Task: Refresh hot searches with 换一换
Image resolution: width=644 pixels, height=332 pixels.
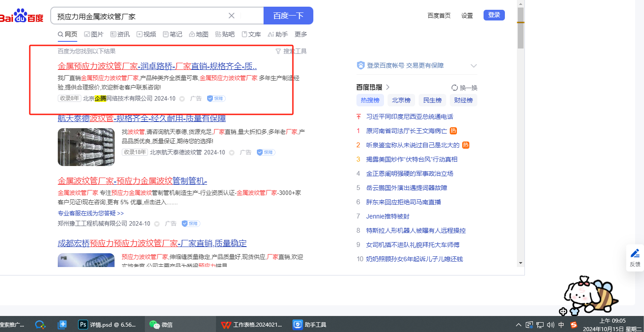Action: coord(464,88)
